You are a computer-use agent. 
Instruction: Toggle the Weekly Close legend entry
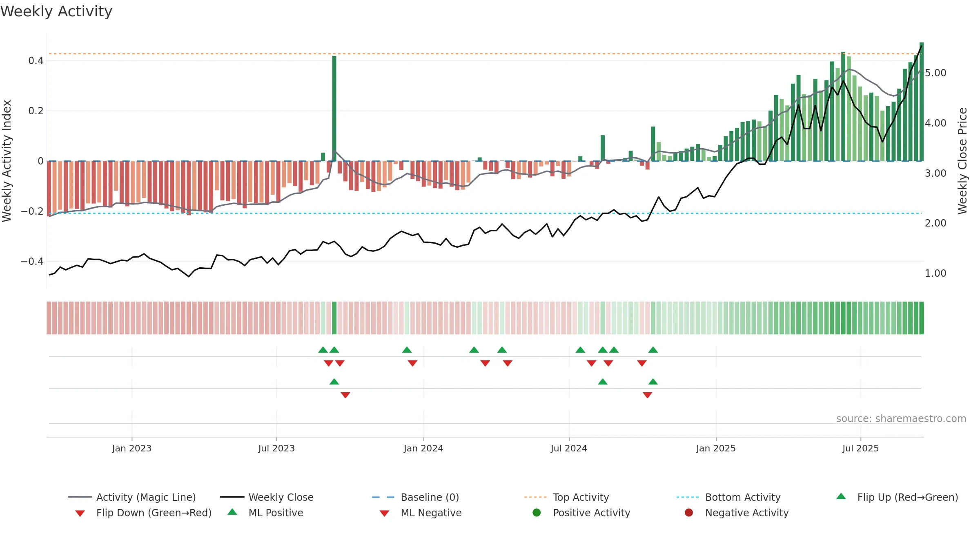click(x=267, y=497)
